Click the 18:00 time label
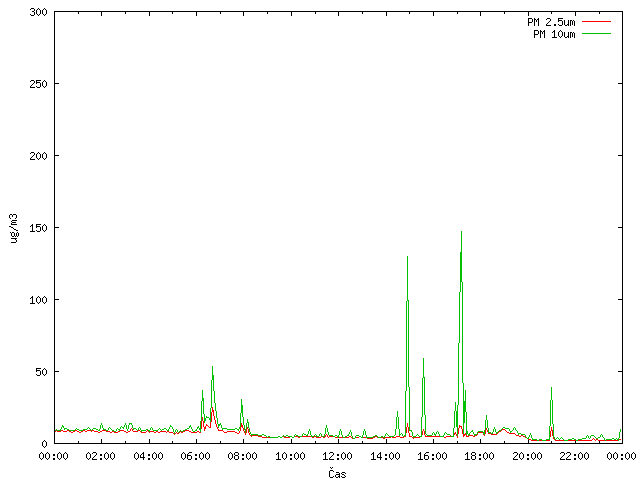The height and width of the screenshot is (480, 640). point(480,456)
